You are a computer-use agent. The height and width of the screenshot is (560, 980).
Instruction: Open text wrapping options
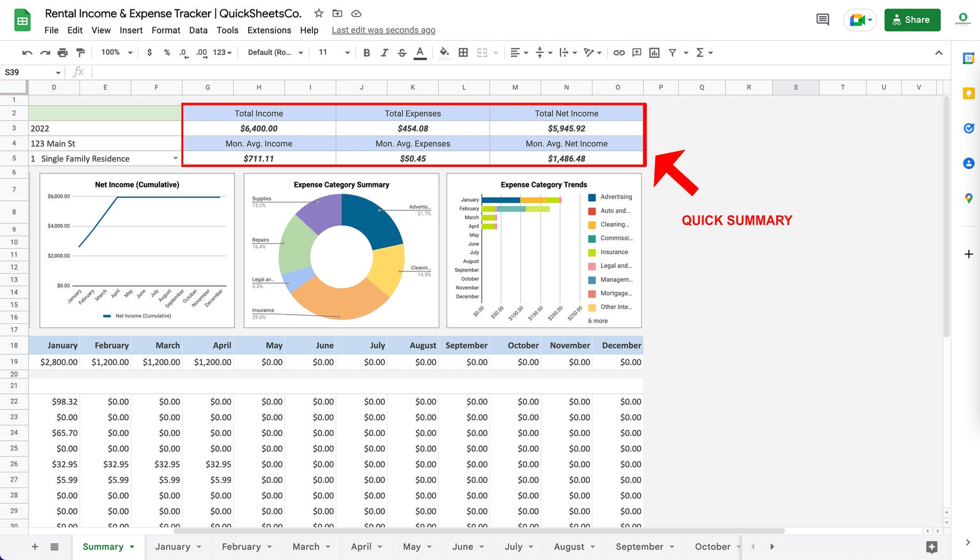(x=568, y=53)
